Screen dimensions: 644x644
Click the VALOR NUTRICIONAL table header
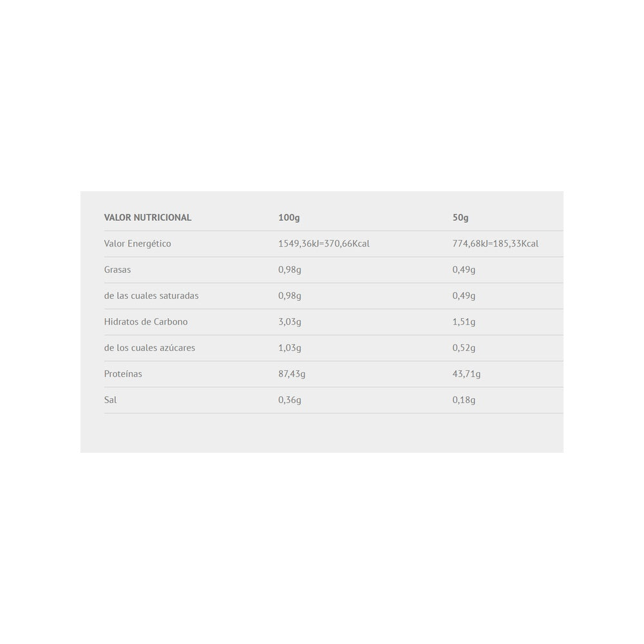point(147,218)
